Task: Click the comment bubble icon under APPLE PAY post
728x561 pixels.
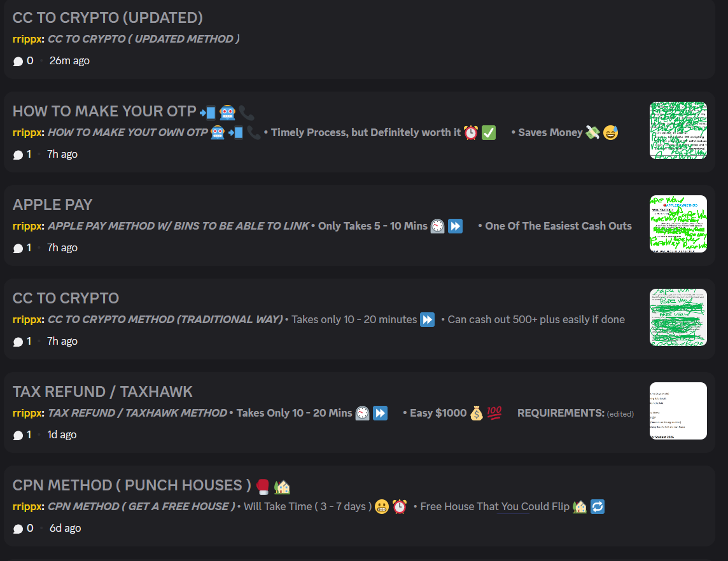Action: pos(18,248)
